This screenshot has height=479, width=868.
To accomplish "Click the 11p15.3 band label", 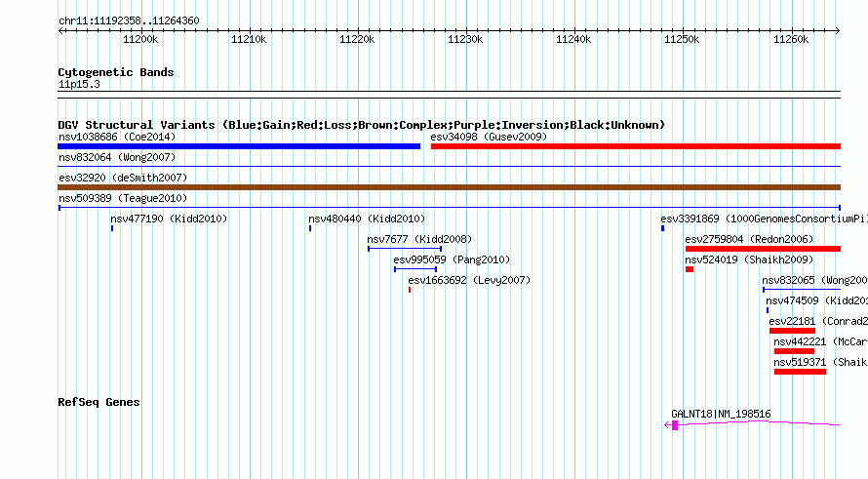I will tap(79, 84).
